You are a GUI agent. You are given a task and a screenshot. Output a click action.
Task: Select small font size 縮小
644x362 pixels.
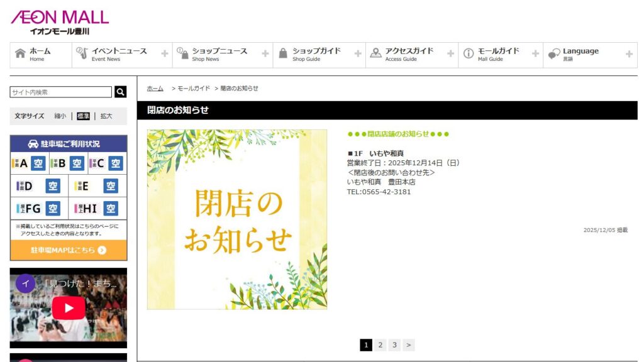click(x=60, y=116)
